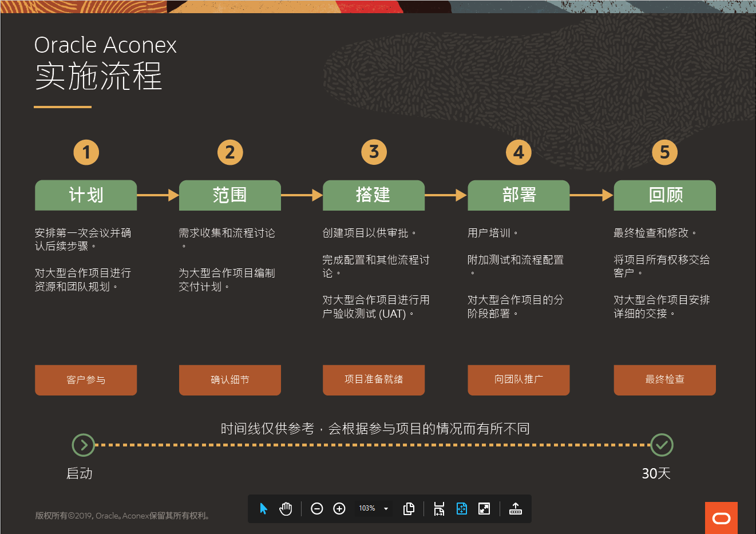Click the text 用户培训
756x534 pixels.
tap(493, 233)
